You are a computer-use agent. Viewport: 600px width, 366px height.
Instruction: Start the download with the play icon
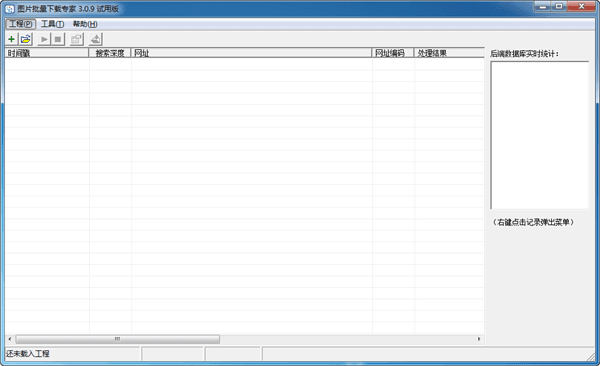[x=44, y=39]
